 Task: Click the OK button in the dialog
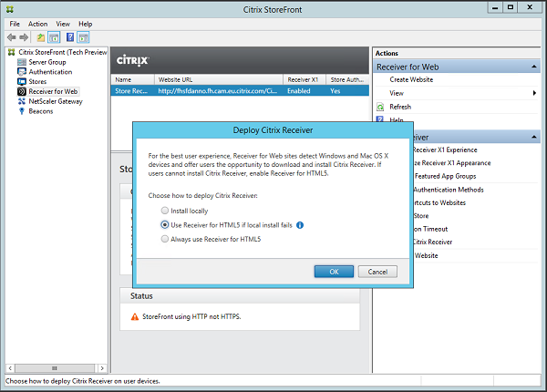[334, 272]
